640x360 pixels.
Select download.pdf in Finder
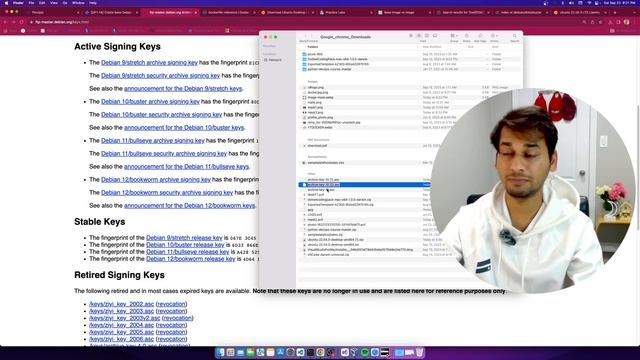pos(317,146)
